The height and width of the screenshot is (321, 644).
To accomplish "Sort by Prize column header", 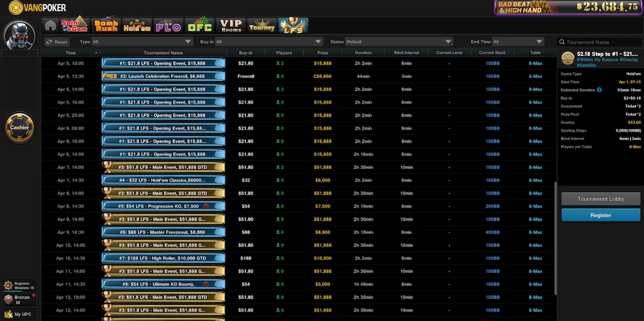I will coord(323,53).
